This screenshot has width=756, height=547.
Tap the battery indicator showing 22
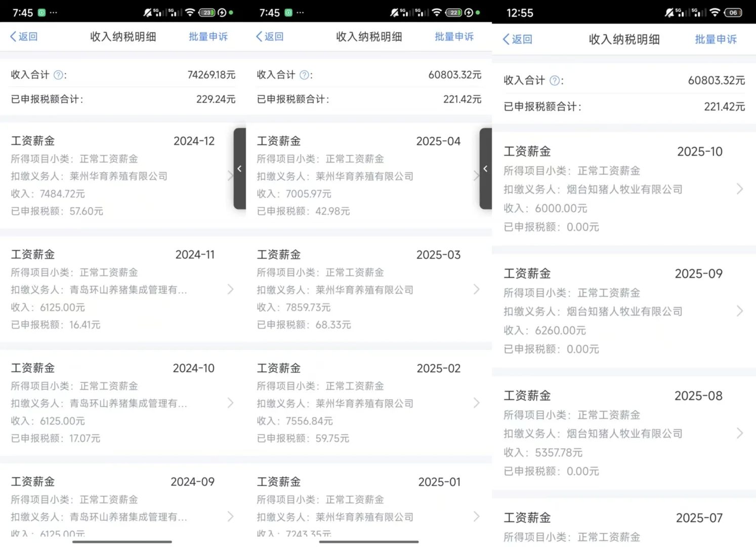coord(453,12)
